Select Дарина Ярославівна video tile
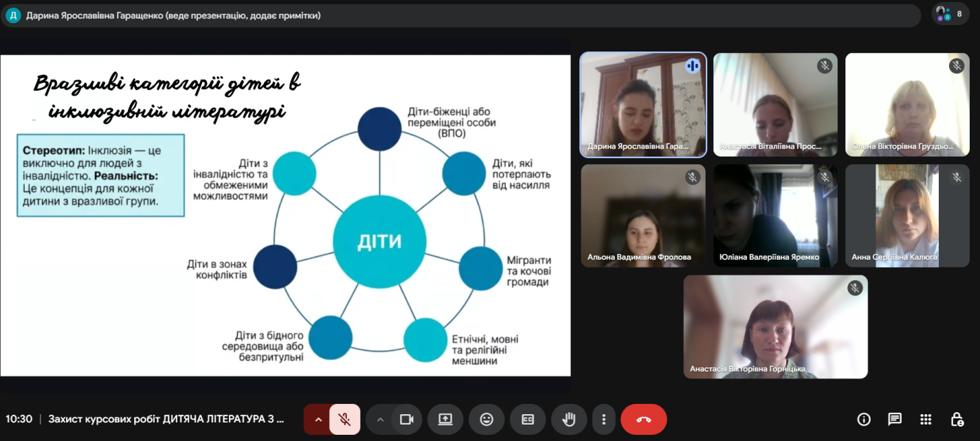Image resolution: width=980 pixels, height=441 pixels. tap(643, 105)
